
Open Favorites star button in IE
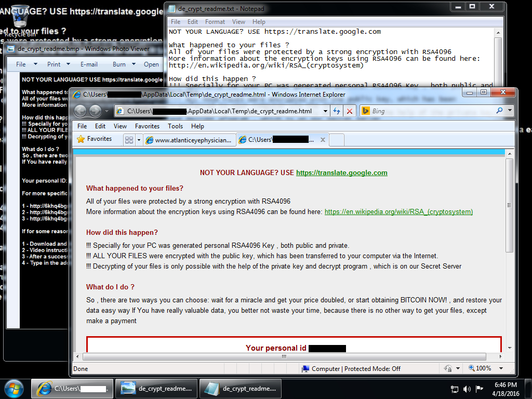95,139
